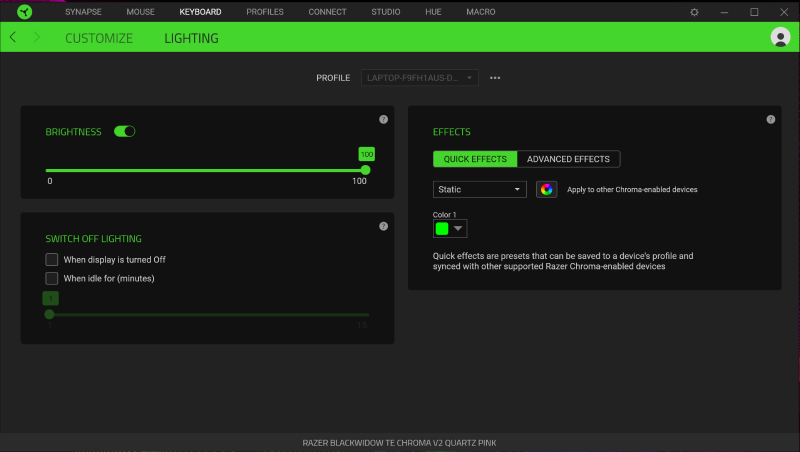Click the idle minutes slider handle
This screenshot has height=452, width=800.
pos(49,314)
